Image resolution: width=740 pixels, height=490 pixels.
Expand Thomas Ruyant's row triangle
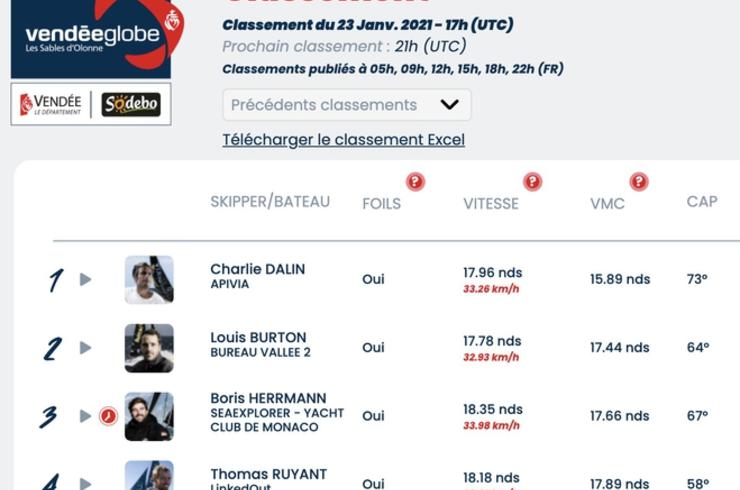[85, 483]
